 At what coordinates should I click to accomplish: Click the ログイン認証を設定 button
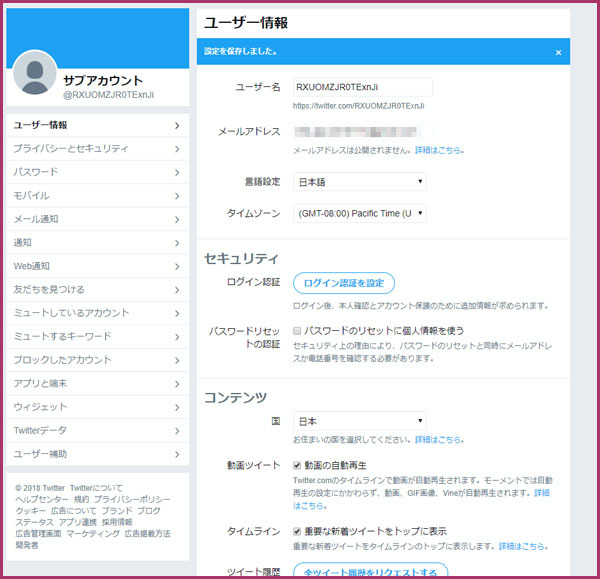[x=344, y=283]
